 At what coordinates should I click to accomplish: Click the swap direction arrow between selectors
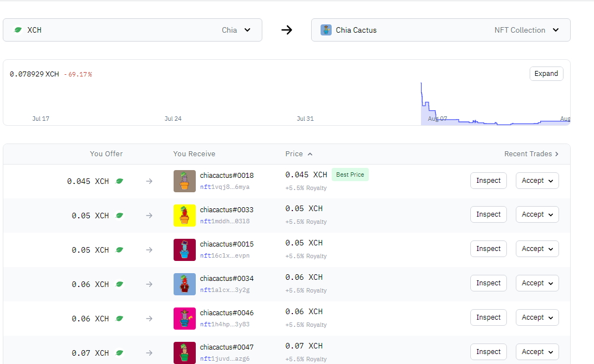287,30
